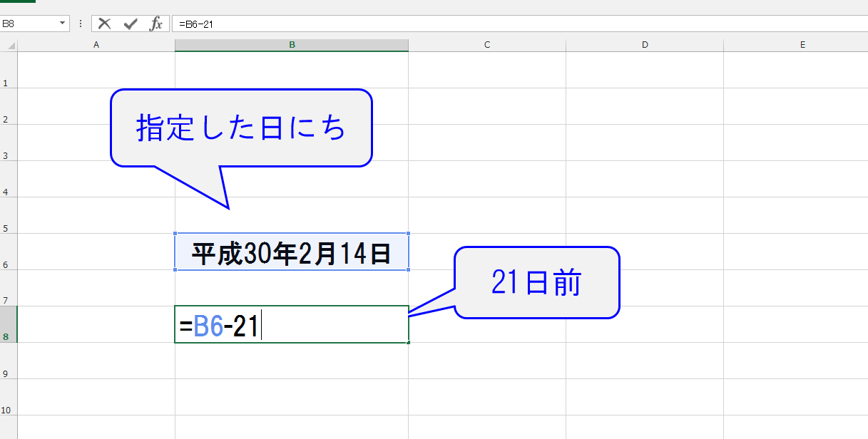Select the column D header

[645, 45]
